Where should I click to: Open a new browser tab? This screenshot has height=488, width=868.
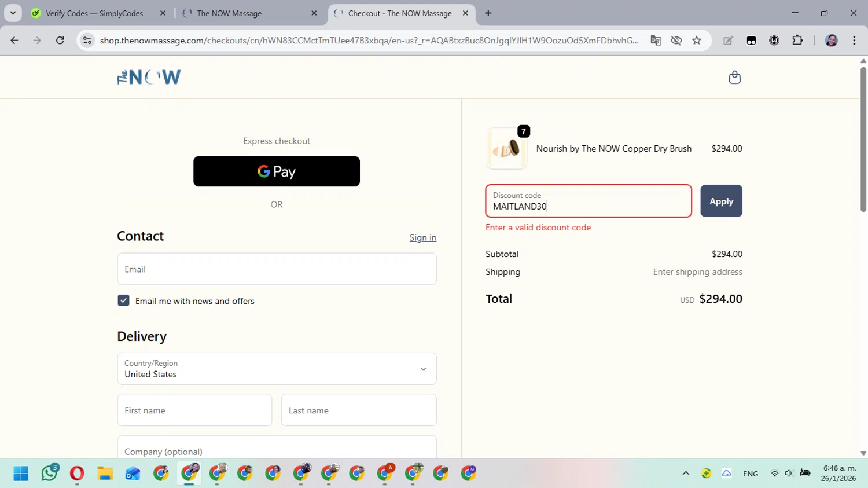[488, 13]
